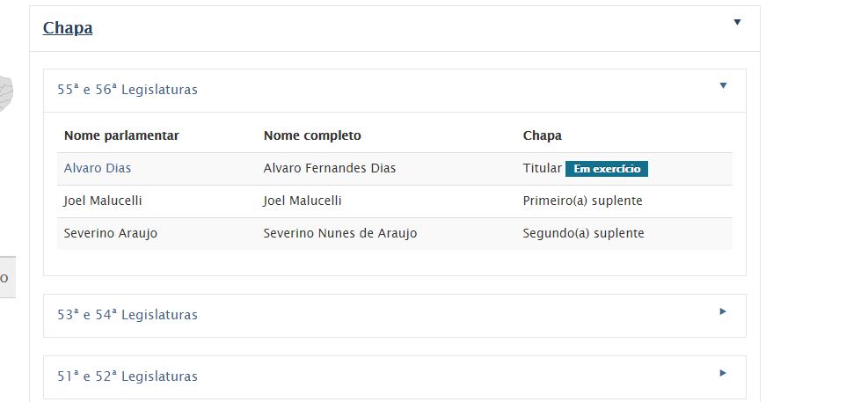
Task: Click the Chapa column header
Action: pyautogui.click(x=542, y=135)
